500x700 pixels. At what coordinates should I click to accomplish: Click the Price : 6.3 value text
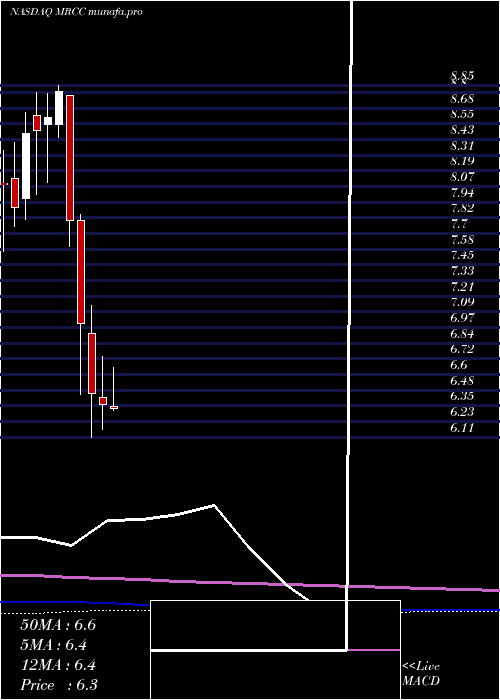tap(59, 685)
